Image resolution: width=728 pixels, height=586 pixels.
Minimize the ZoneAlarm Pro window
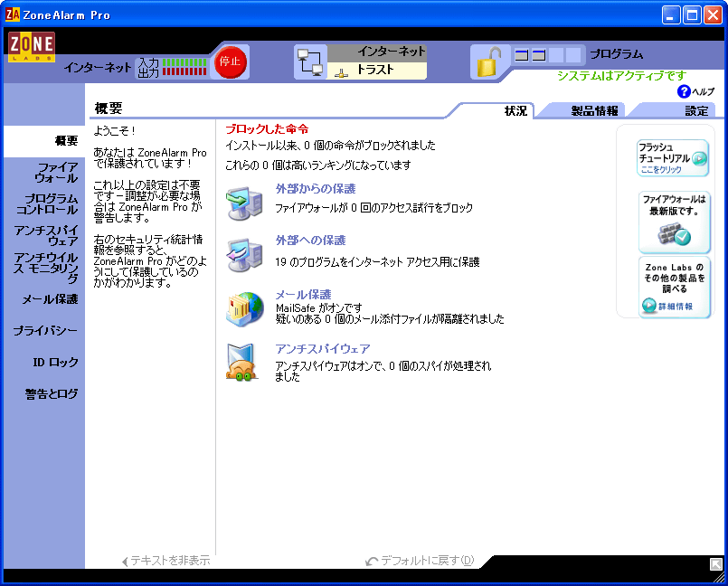tap(670, 14)
